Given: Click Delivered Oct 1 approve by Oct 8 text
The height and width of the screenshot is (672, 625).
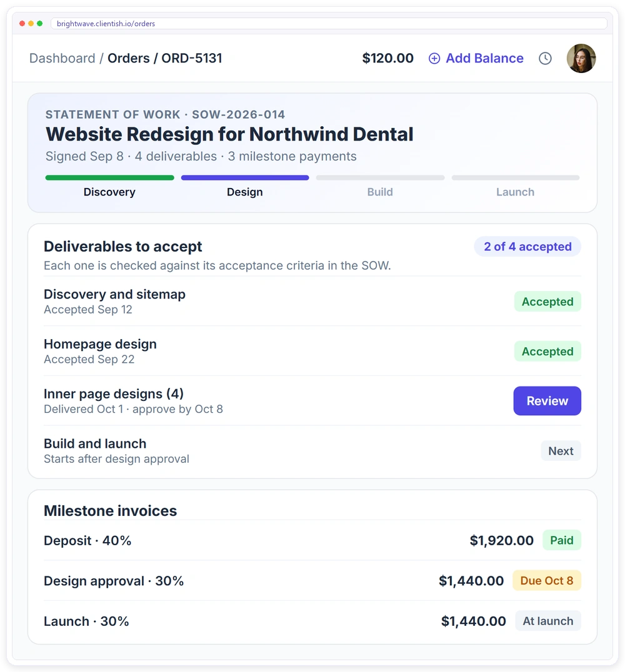Looking at the screenshot, I should [133, 409].
